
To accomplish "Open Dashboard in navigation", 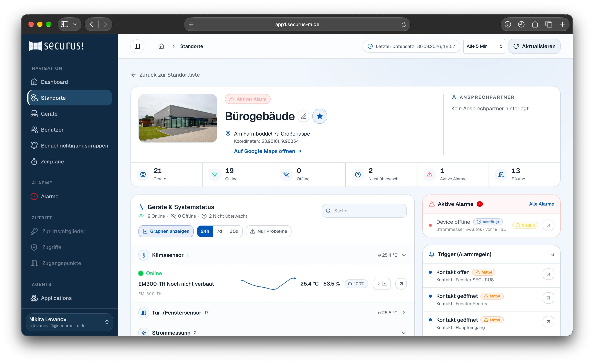I will point(69,82).
